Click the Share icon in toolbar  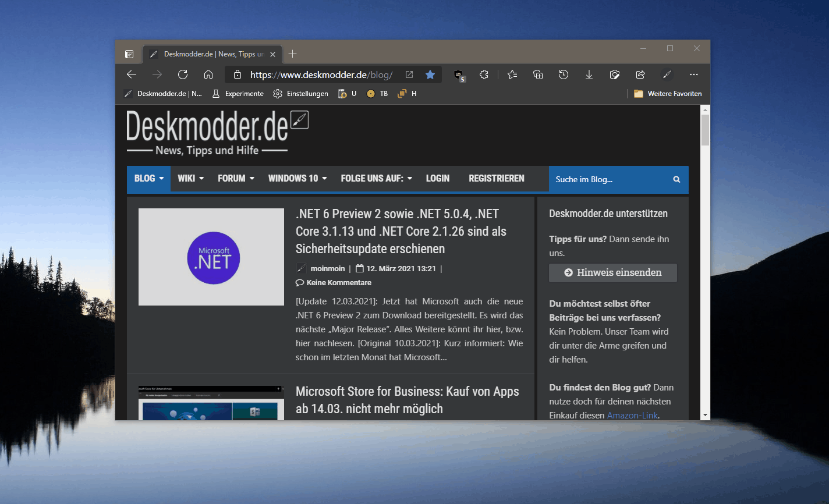640,74
